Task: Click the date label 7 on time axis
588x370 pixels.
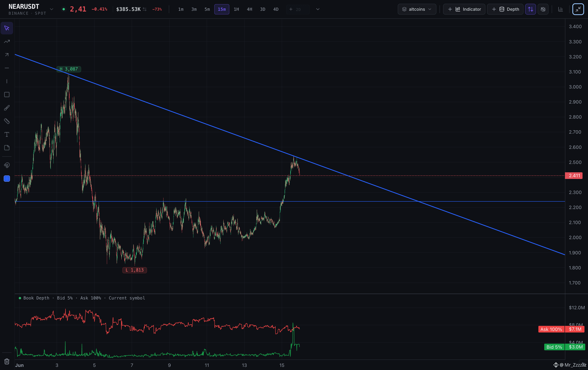Action: pyautogui.click(x=132, y=365)
